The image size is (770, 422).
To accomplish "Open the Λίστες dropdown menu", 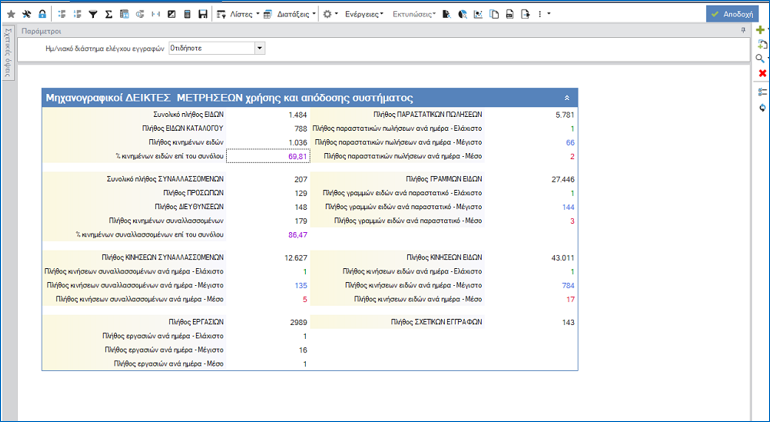I will [x=238, y=14].
